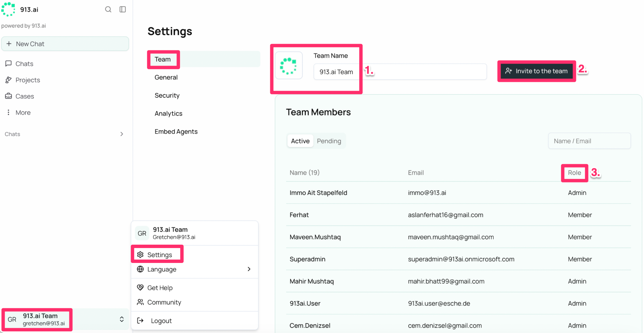This screenshot has height=333, width=644.
Task: Click the Name (19) column header
Action: 304,173
